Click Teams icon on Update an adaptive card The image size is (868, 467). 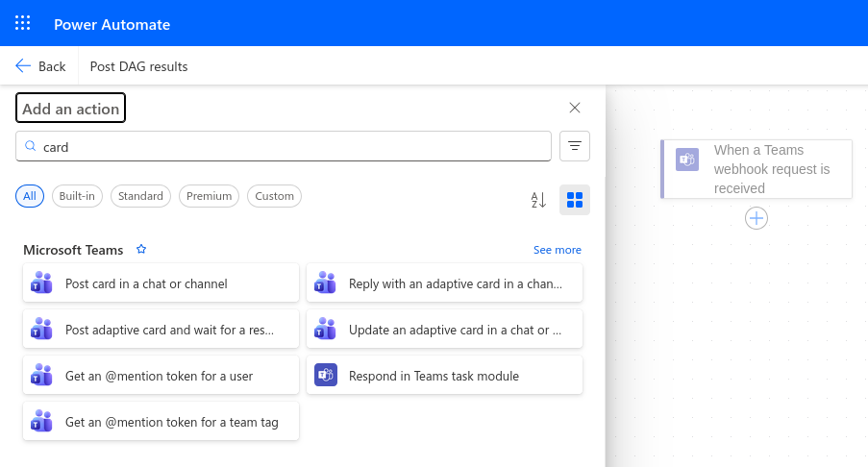[325, 330]
